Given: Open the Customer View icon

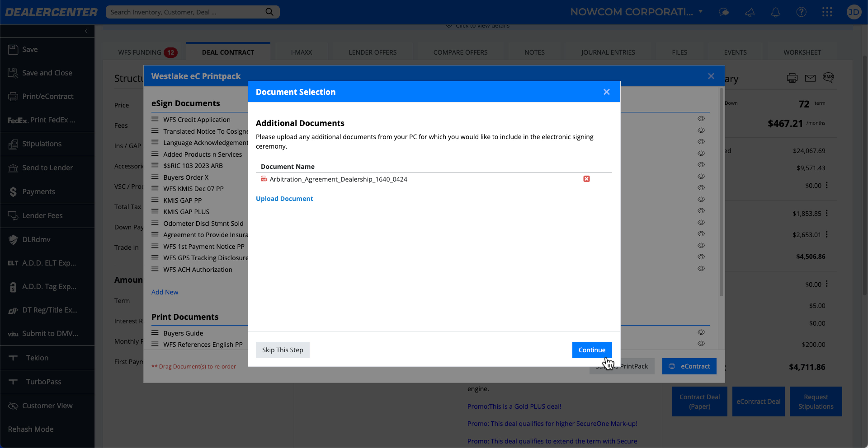Looking at the screenshot, I should pyautogui.click(x=13, y=406).
